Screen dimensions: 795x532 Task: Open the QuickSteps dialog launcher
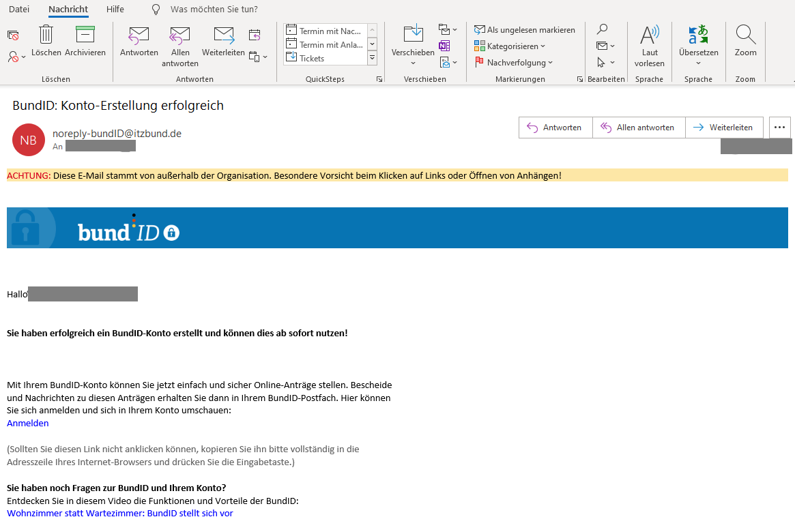point(379,79)
